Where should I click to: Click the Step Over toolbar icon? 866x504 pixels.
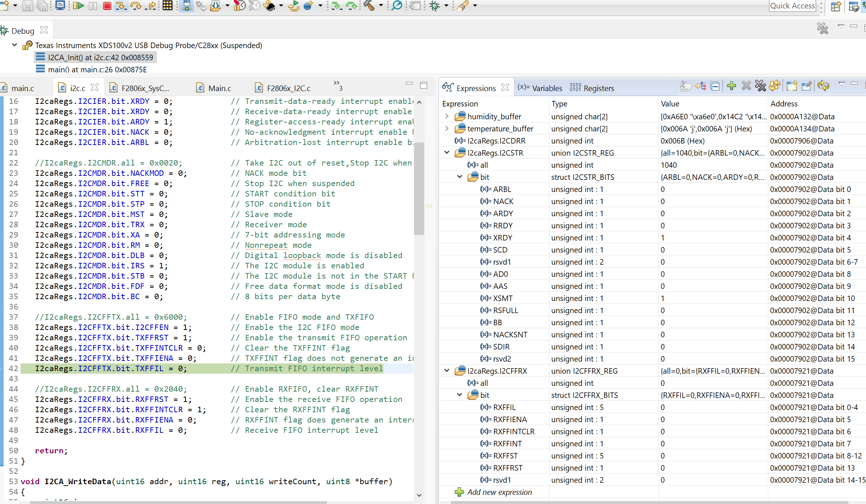point(136,6)
